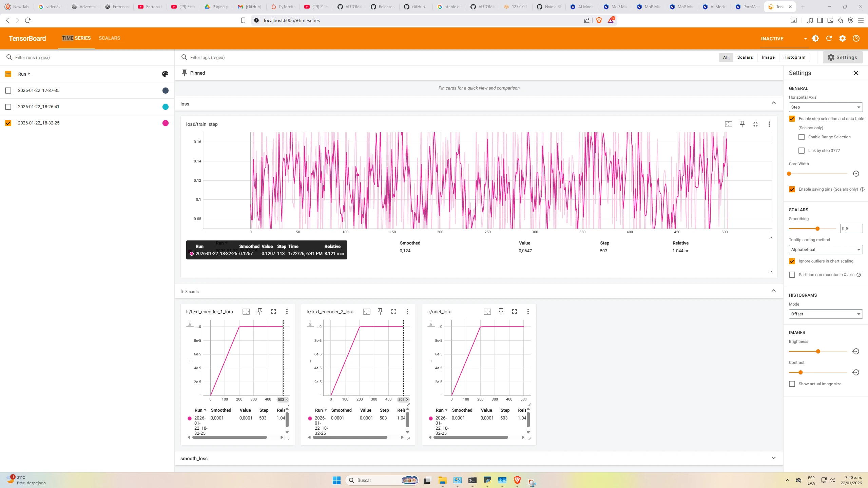
Task: Reset card width to default
Action: [x=855, y=174]
